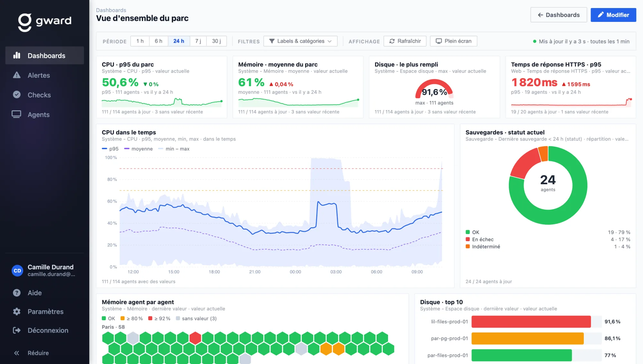Viewport: 643px width, 364px height.
Task: Open Dashboards via the bar chart sidebar icon
Action: tap(17, 55)
